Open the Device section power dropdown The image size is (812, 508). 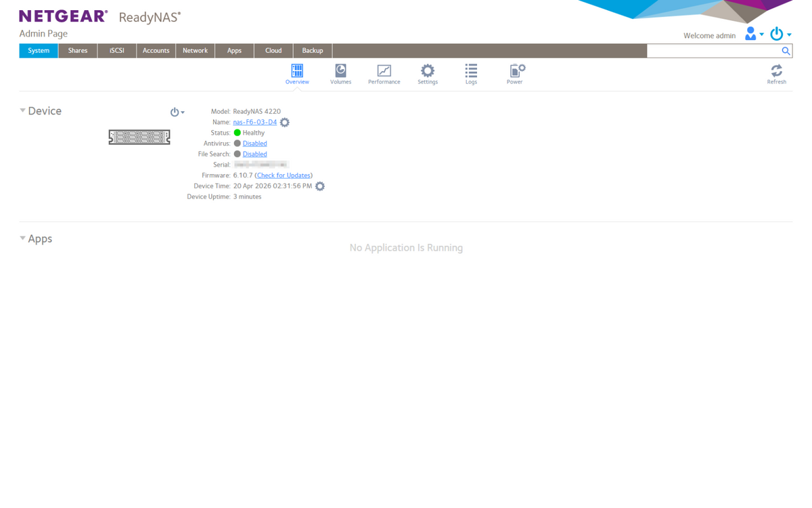coord(177,112)
